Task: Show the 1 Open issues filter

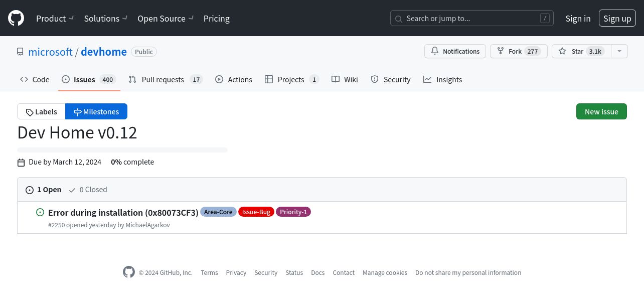Action: (x=44, y=190)
